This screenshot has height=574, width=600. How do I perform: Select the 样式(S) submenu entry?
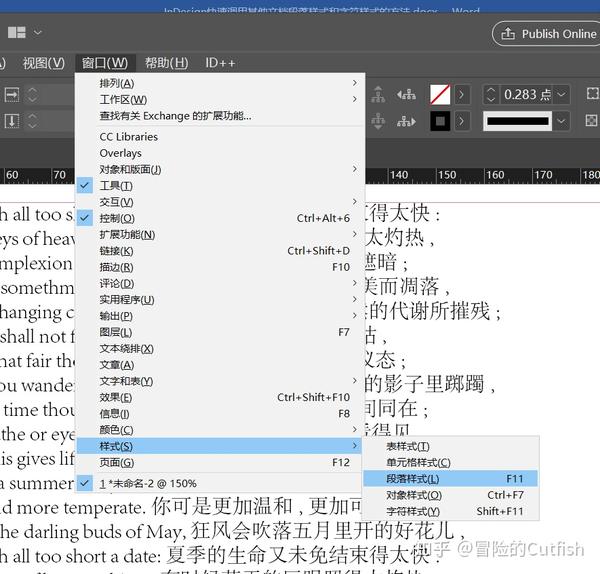[220, 446]
